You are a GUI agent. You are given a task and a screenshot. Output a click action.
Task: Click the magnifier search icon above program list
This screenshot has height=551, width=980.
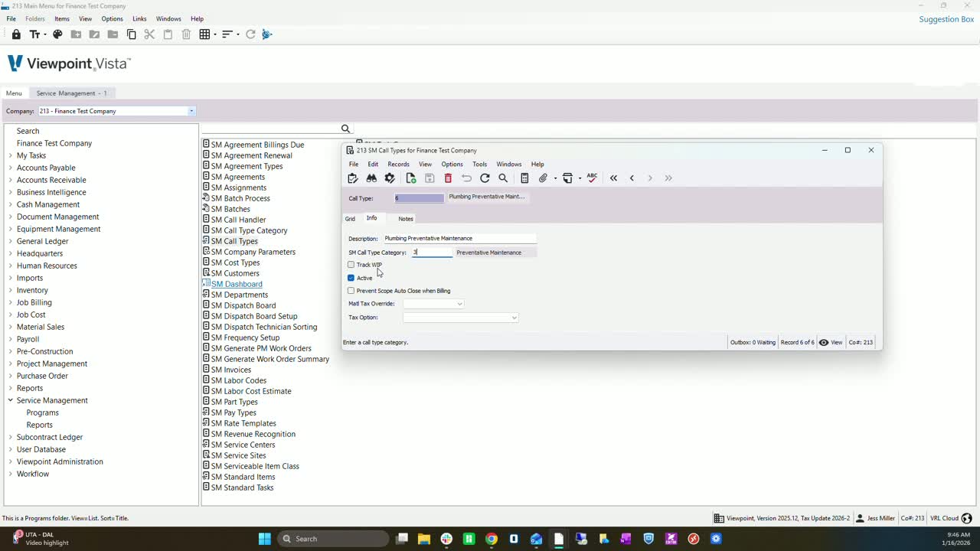[x=345, y=129]
